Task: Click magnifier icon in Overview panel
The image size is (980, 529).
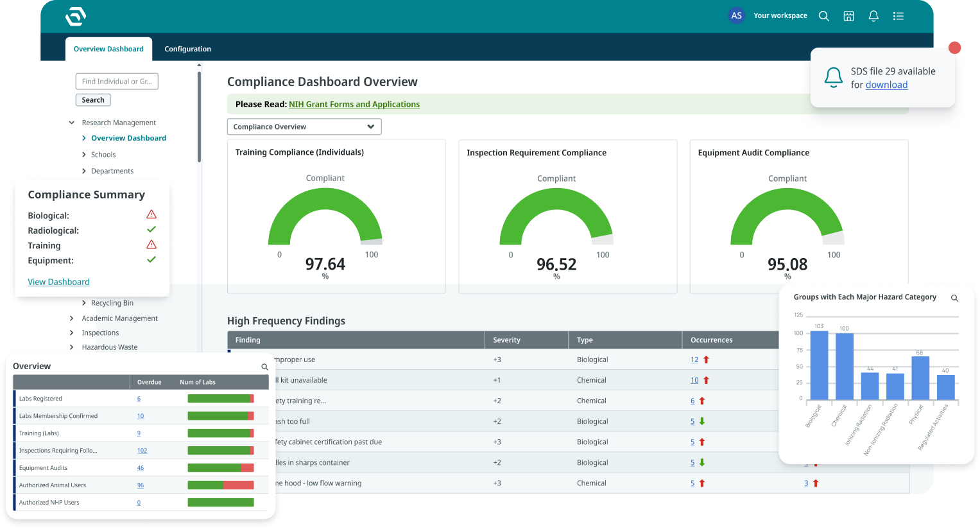Action: point(264,367)
